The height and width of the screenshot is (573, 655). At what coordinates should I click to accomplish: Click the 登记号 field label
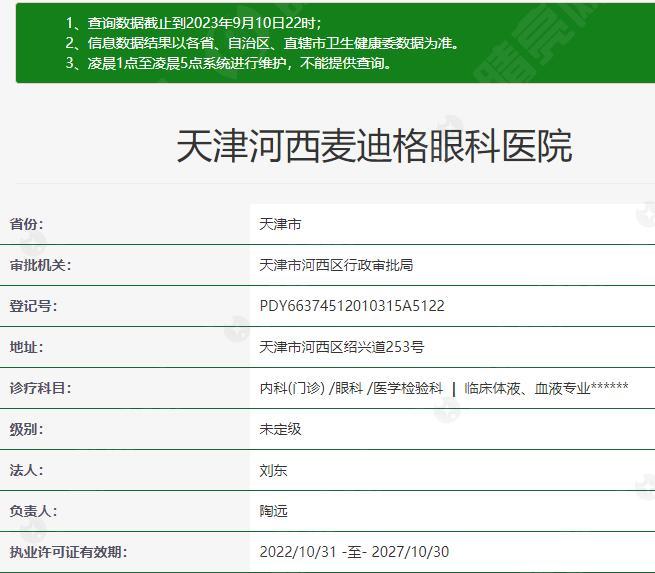coord(33,306)
